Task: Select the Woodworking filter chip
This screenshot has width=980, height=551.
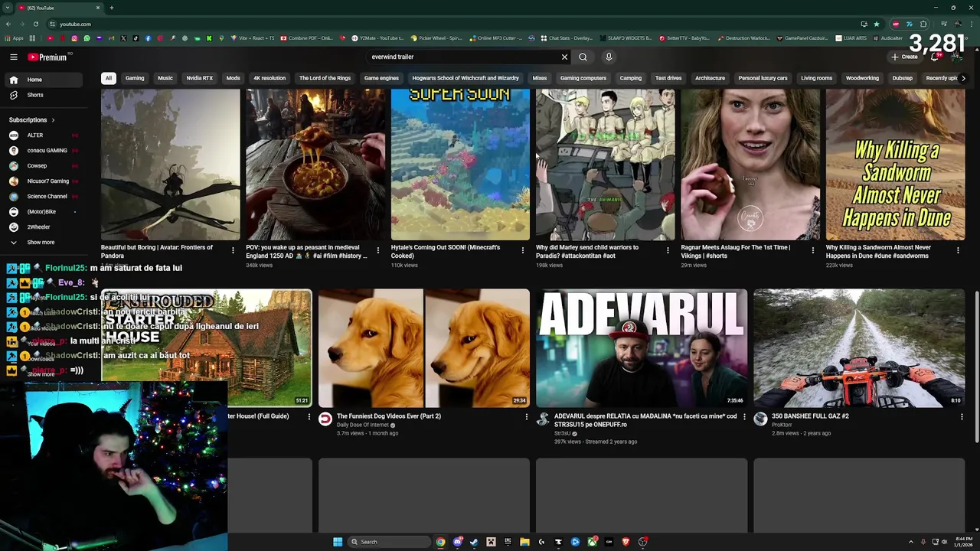Action: click(x=862, y=78)
